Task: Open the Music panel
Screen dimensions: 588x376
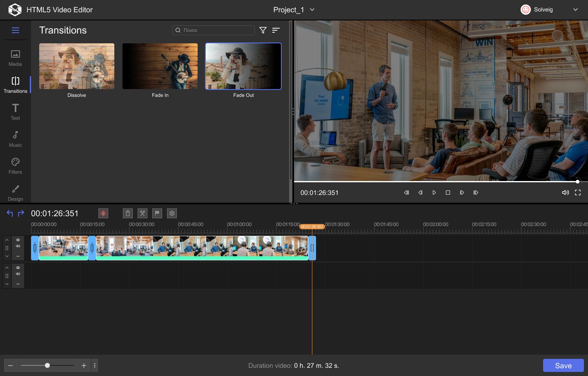Action: point(15,138)
